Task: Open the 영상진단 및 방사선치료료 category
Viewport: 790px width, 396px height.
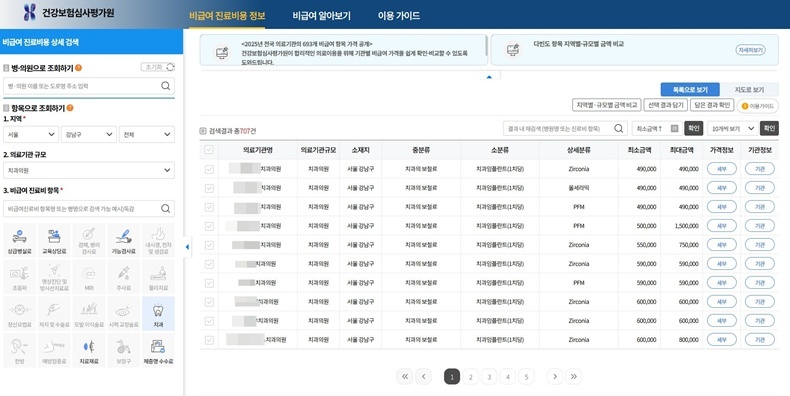Action: tap(54, 277)
